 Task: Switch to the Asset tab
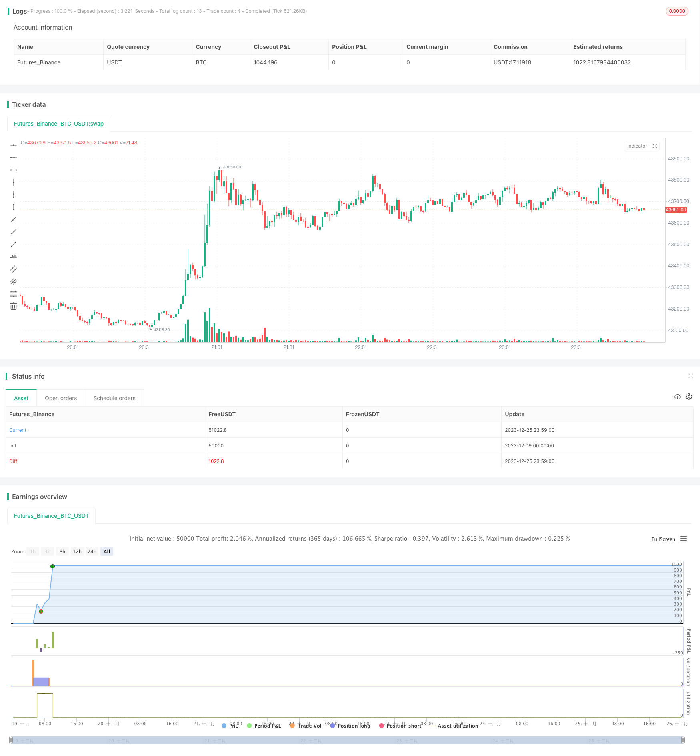point(21,398)
